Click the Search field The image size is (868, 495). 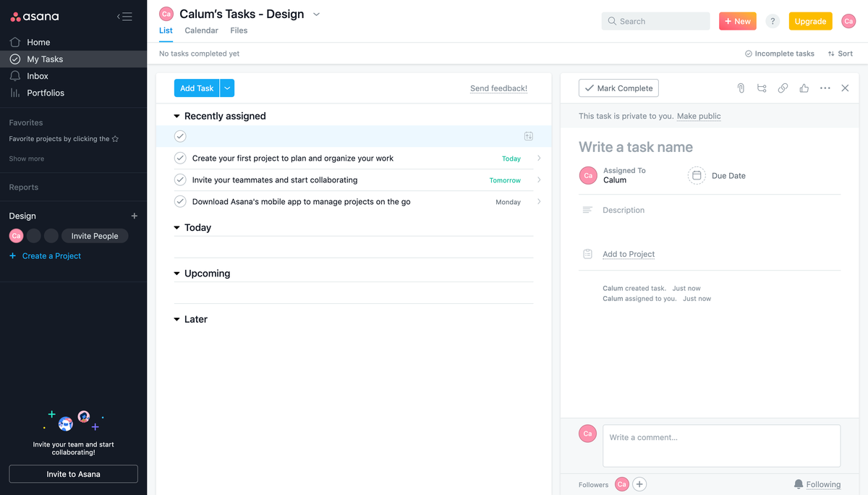655,21
